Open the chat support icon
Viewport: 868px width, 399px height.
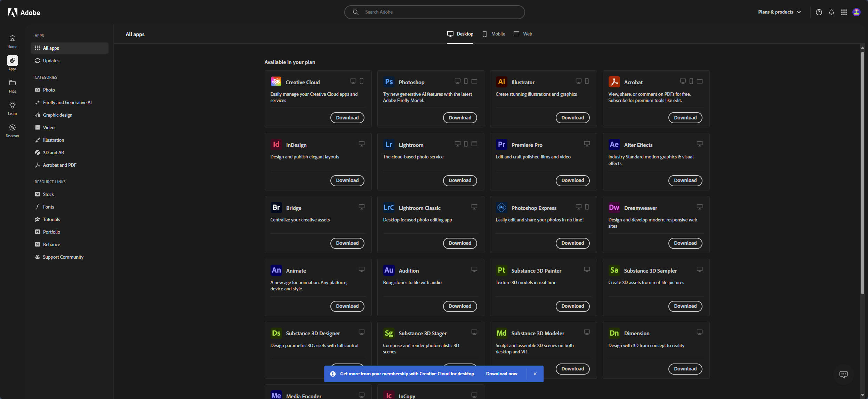pos(843,374)
